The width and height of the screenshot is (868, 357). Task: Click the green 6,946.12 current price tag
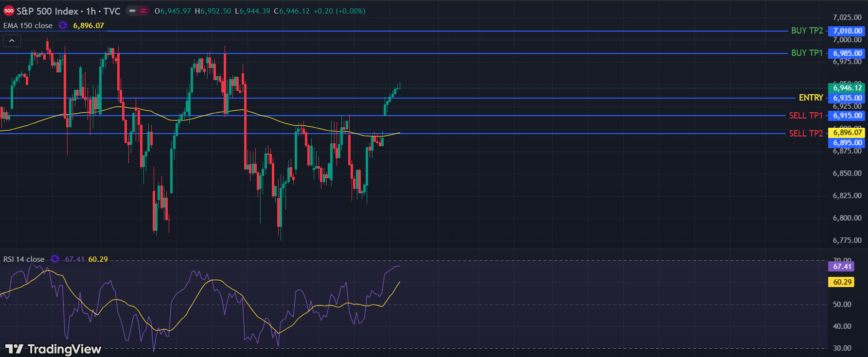click(847, 88)
